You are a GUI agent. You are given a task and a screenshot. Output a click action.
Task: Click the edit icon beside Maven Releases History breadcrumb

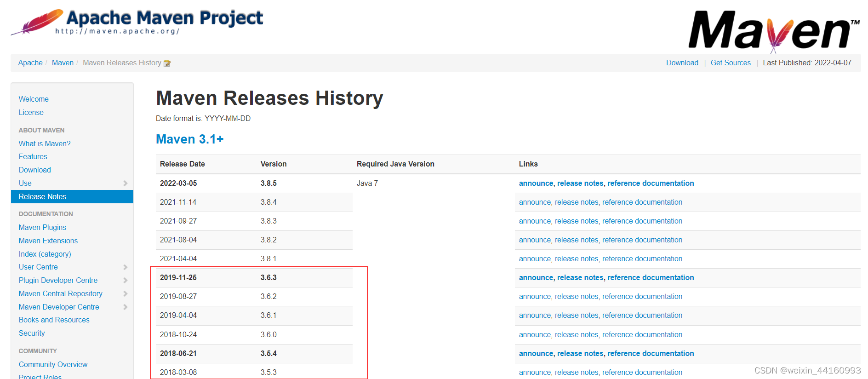click(167, 63)
